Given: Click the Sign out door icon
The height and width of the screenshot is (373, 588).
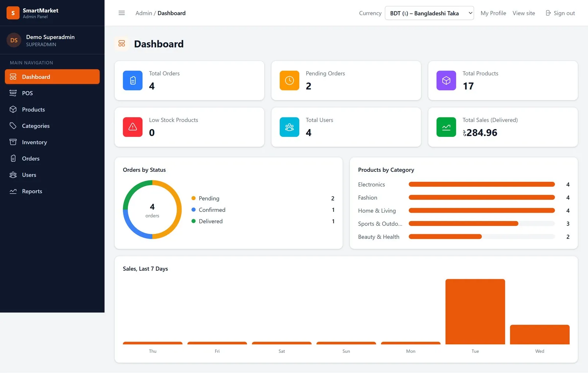Looking at the screenshot, I should point(548,13).
